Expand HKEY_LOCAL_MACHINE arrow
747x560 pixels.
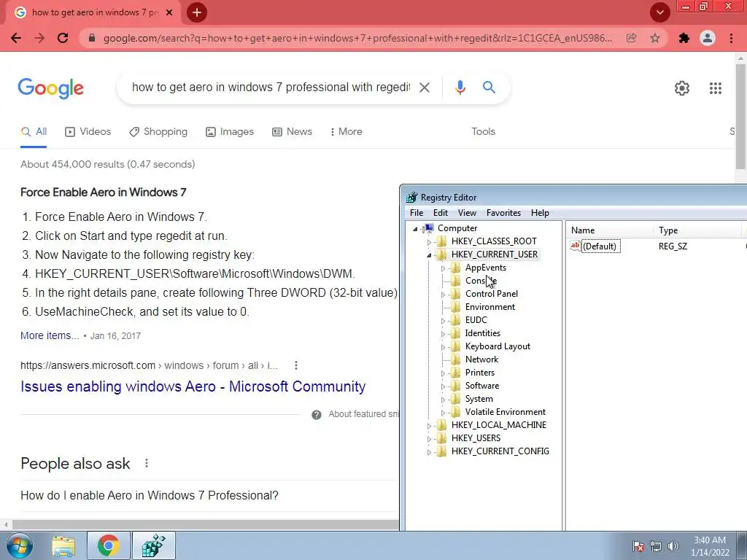(x=429, y=426)
